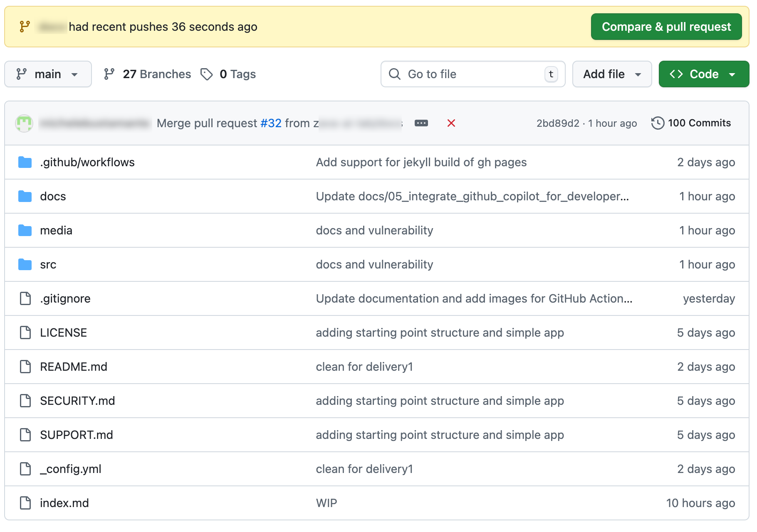Open commit history via the clock icon

[658, 123]
